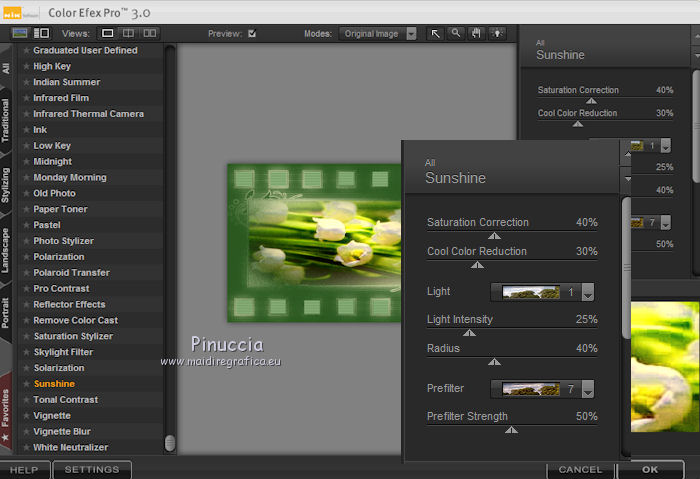The image size is (700, 479).
Task: Open the Stylizing category tab
Action: pyautogui.click(x=5, y=185)
